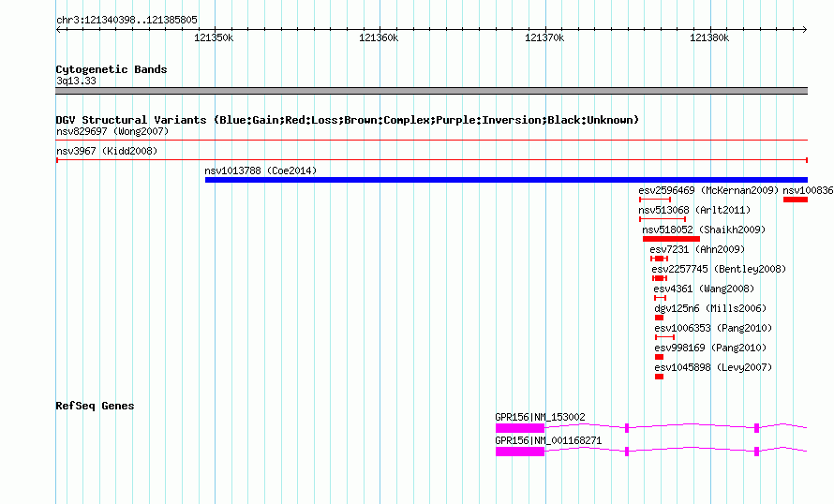
Task: Click the GPR156|NM_153002 transcript label
Action: (540, 417)
